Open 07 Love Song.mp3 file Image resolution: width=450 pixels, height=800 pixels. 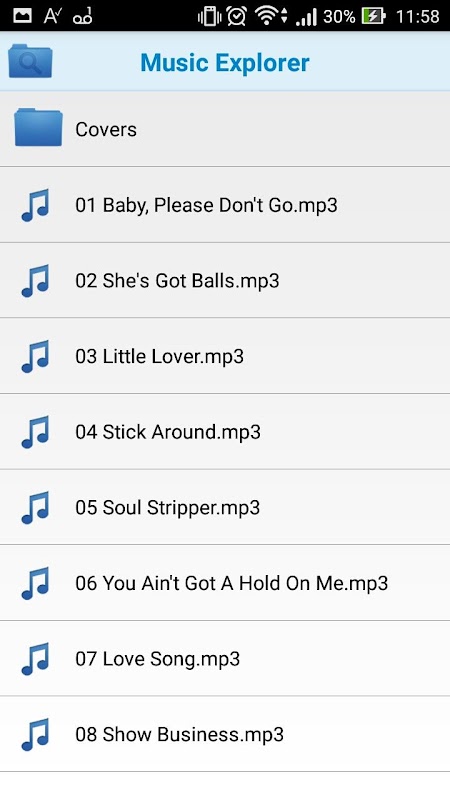click(x=225, y=659)
